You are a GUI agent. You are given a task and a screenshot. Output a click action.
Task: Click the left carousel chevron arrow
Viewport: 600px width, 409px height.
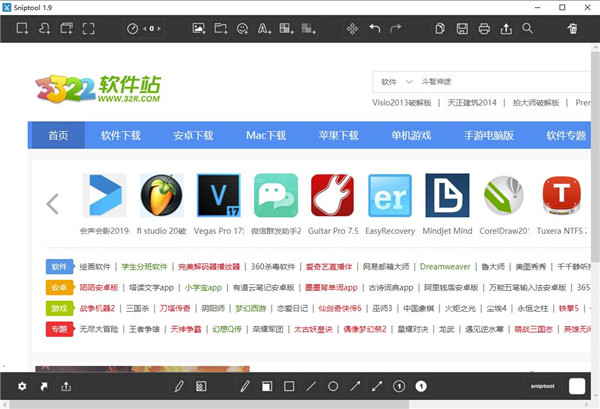52,204
